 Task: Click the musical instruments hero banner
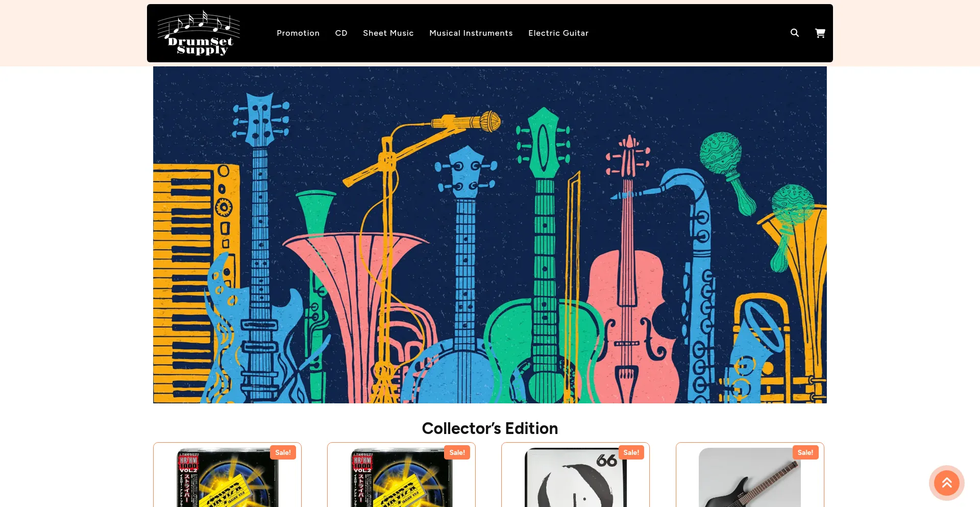490,235
